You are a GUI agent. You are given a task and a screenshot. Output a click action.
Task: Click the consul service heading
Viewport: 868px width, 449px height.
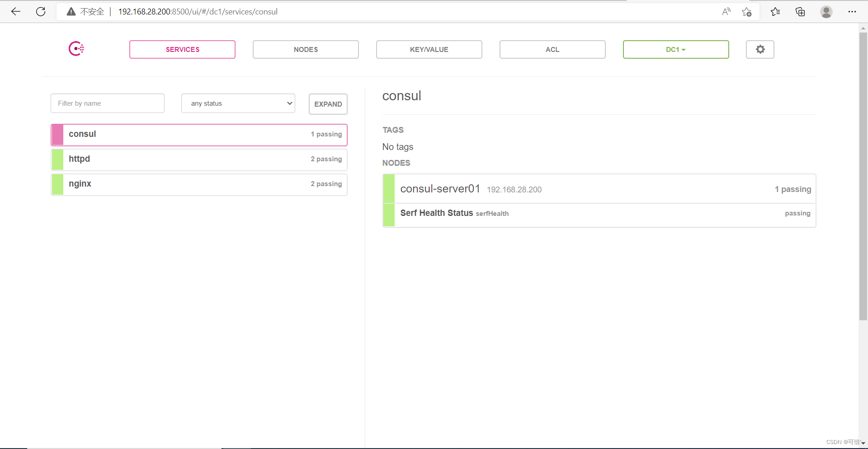tap(401, 96)
